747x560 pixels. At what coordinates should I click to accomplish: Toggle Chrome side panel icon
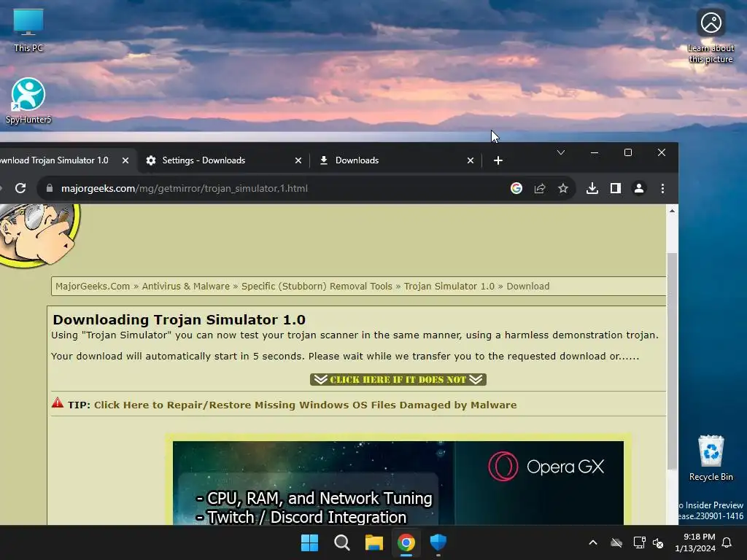click(616, 189)
